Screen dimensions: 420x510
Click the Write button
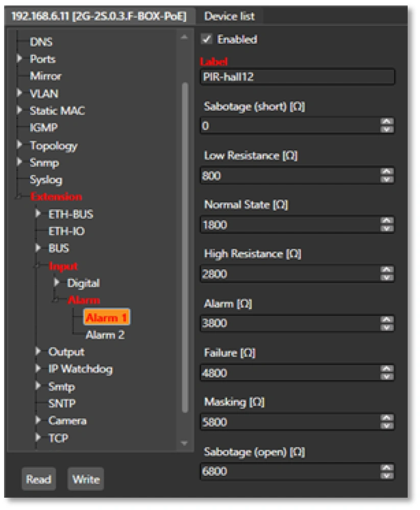coord(85,479)
